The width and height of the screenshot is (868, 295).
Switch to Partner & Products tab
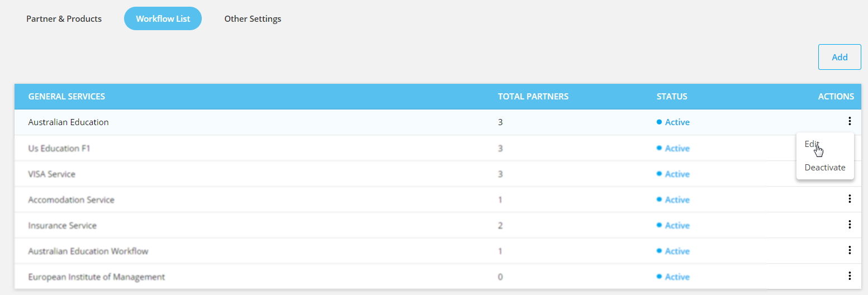coord(64,18)
